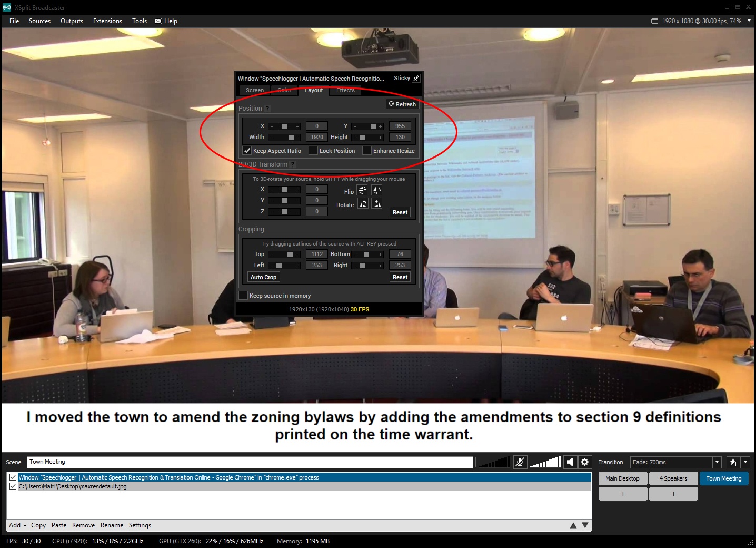Switch to the Screen tab
756x548 pixels.
255,90
